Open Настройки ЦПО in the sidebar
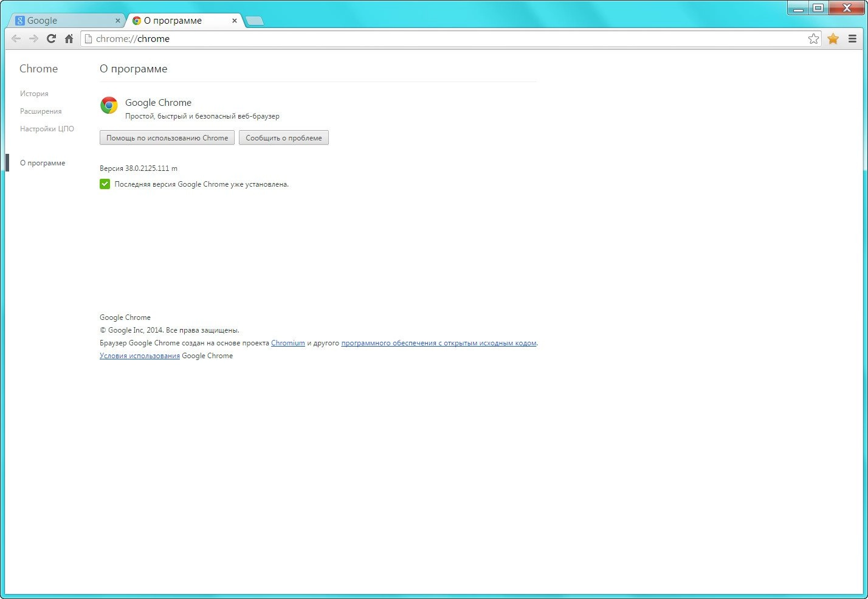Image resolution: width=868 pixels, height=599 pixels. coord(47,129)
